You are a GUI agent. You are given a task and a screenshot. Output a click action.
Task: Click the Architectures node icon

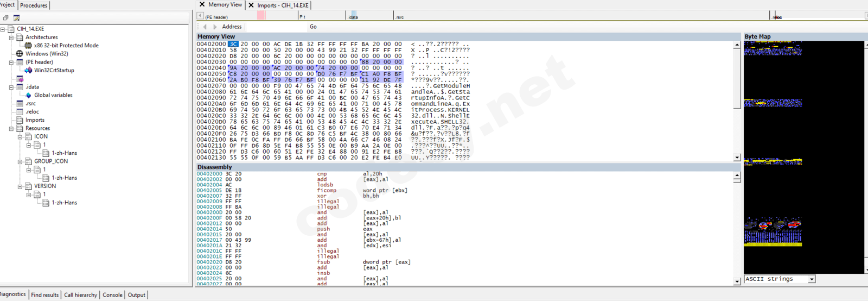20,37
